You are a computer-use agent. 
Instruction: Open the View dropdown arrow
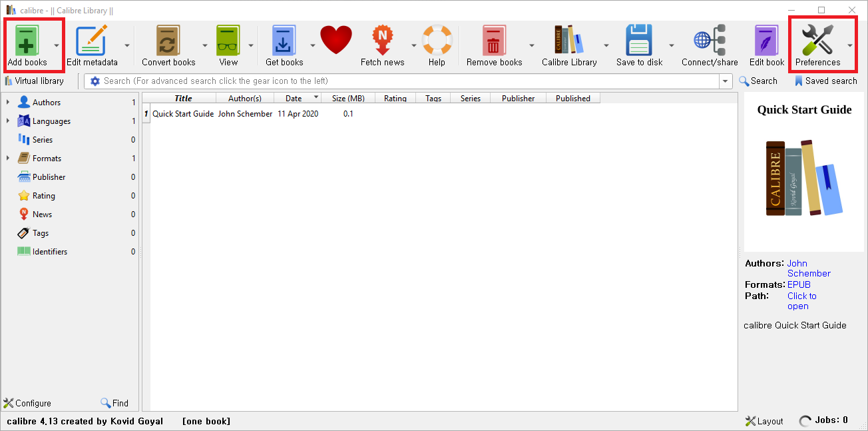pos(251,45)
